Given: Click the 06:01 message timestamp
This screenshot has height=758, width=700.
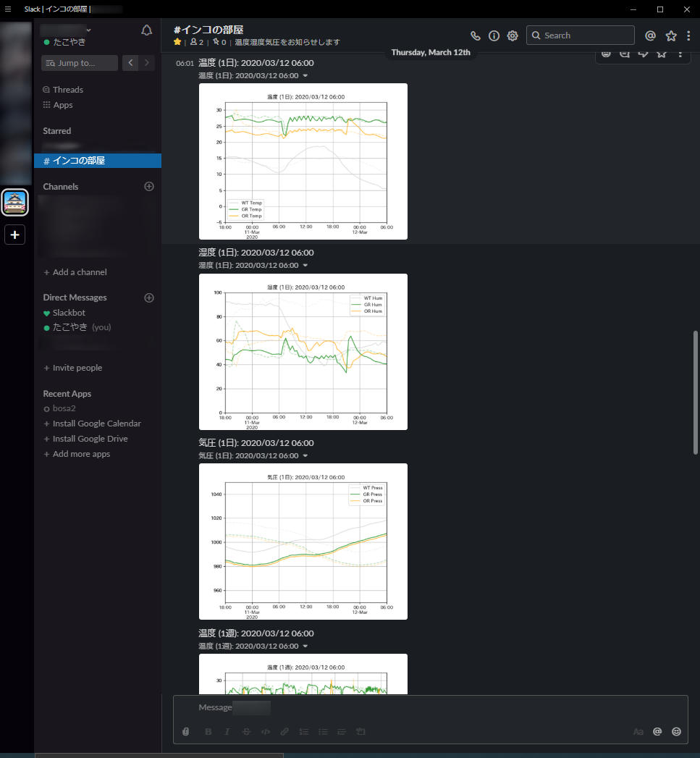Looking at the screenshot, I should tap(185, 63).
